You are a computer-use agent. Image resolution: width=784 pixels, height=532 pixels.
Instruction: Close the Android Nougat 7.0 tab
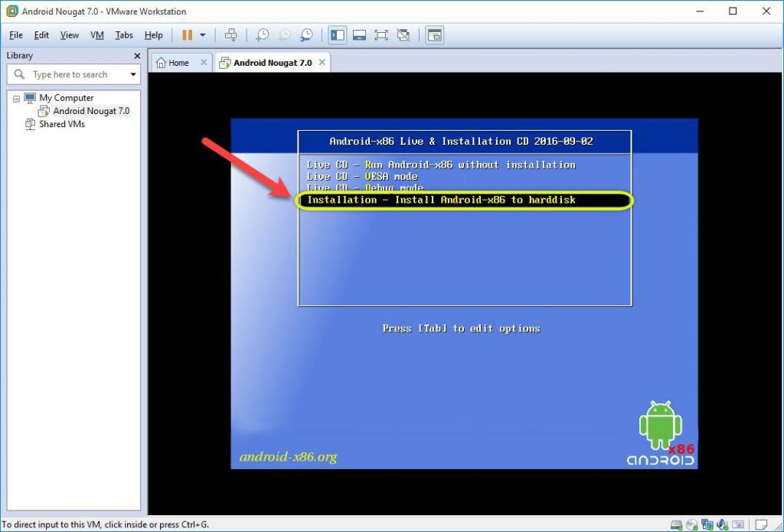pos(322,63)
